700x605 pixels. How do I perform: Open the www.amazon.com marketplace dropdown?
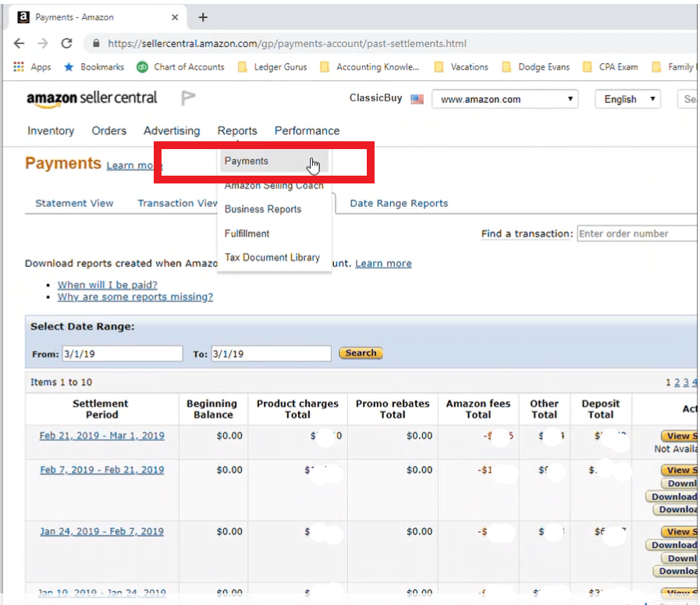tap(505, 99)
